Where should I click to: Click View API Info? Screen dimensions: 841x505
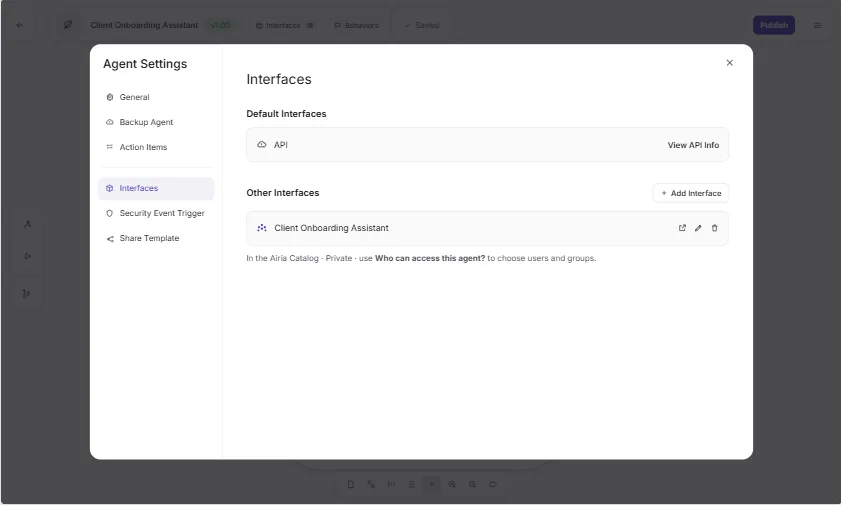tap(693, 145)
